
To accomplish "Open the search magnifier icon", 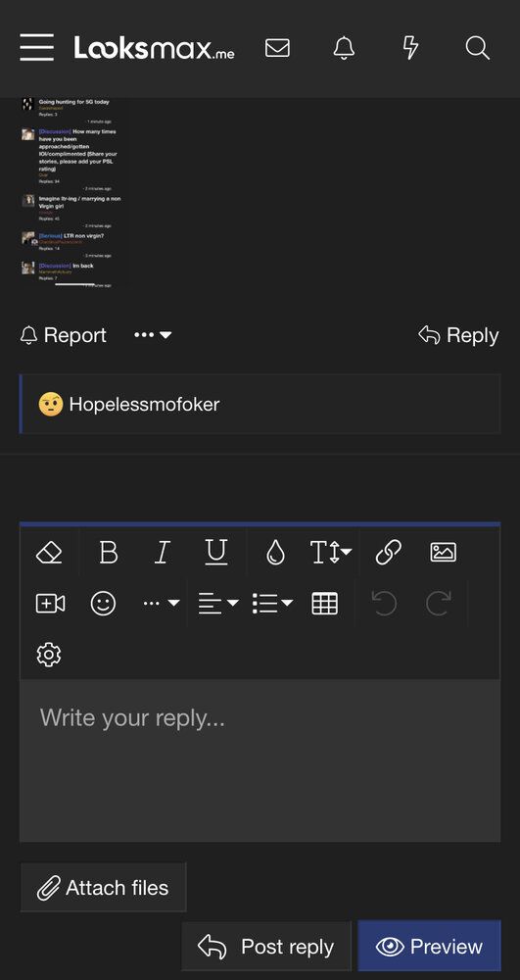I will click(x=478, y=48).
